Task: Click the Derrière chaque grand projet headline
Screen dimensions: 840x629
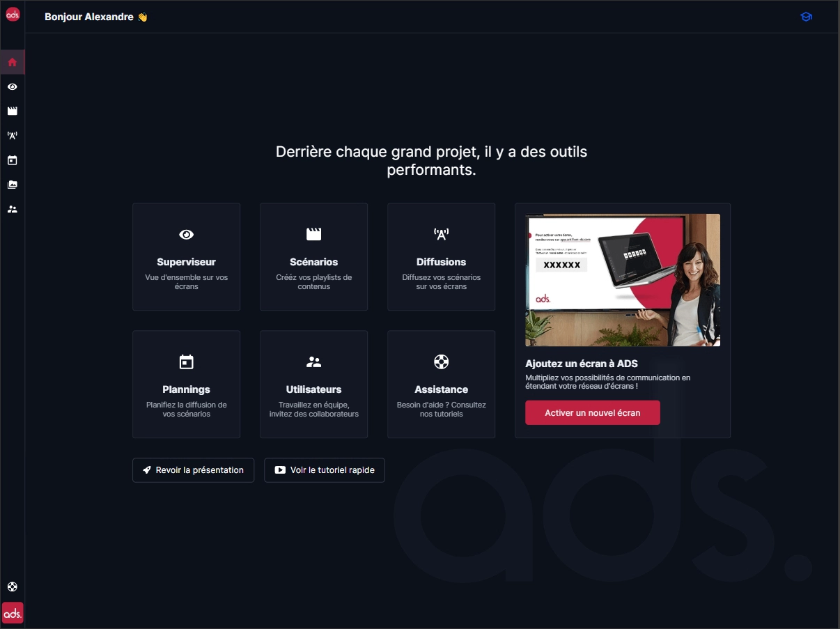Action: 431,160
